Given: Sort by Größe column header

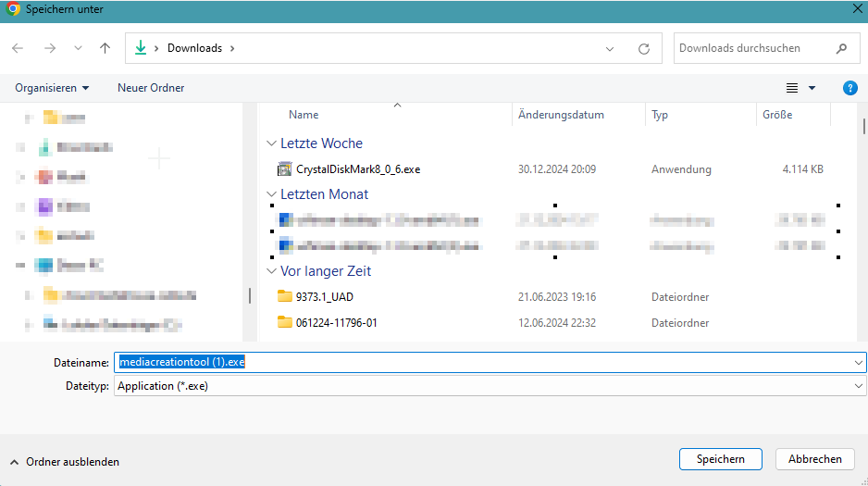Looking at the screenshot, I should coord(777,115).
